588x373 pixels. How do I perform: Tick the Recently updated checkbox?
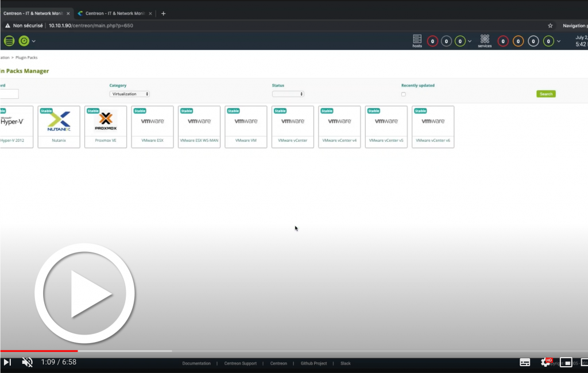(404, 95)
